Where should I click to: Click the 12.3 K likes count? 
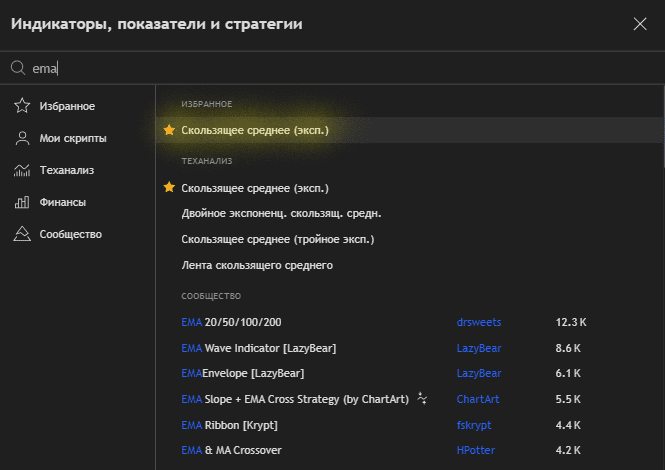point(571,322)
